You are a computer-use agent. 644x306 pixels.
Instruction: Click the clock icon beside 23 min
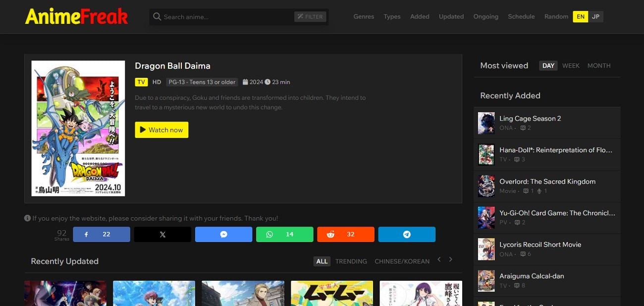268,82
